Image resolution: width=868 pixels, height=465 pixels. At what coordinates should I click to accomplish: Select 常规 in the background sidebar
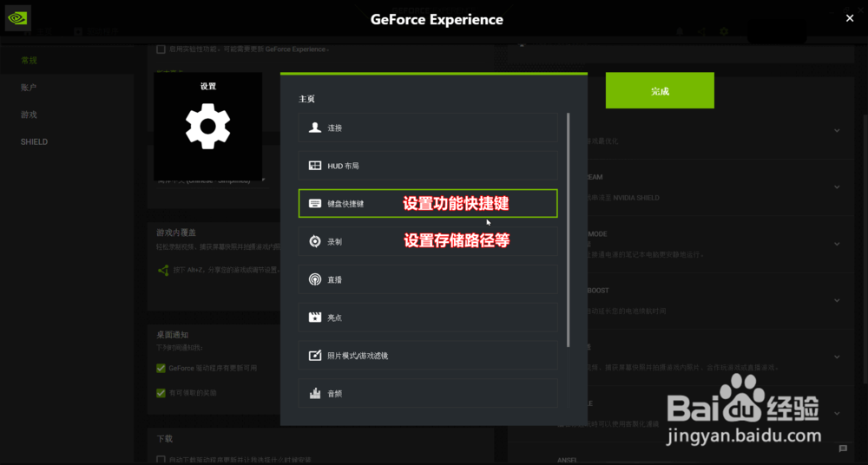tap(29, 61)
